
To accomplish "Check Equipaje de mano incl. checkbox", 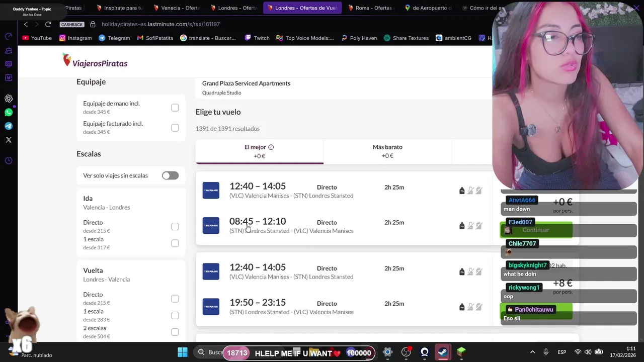I will (x=175, y=108).
